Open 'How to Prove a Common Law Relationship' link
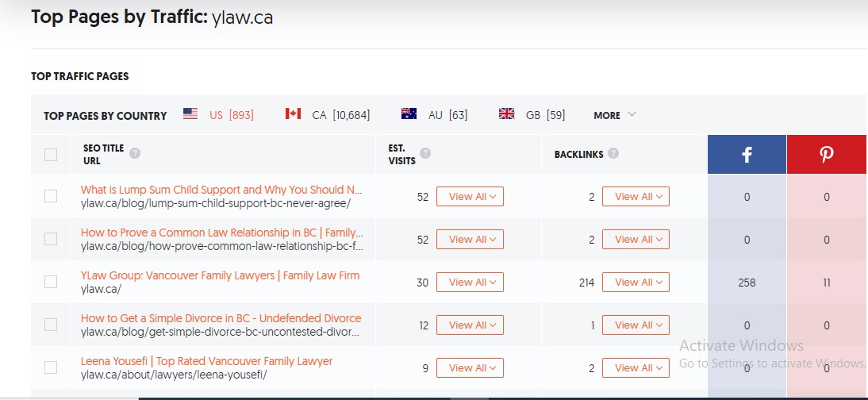This screenshot has width=868, height=400. pos(222,233)
